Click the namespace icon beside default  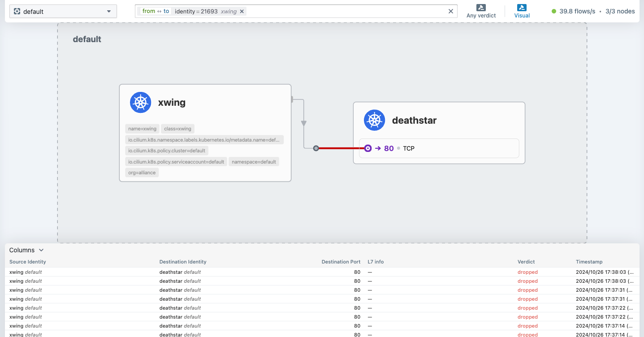click(17, 11)
